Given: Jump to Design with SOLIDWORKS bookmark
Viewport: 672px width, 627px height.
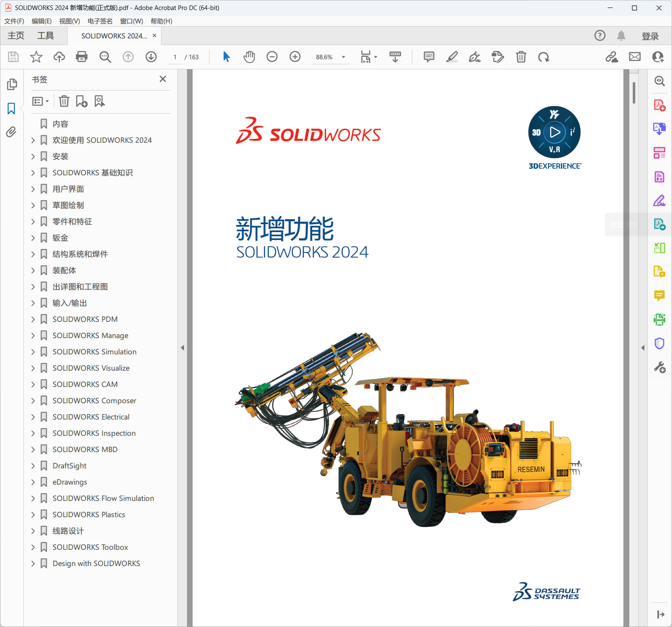Looking at the screenshot, I should coord(96,564).
